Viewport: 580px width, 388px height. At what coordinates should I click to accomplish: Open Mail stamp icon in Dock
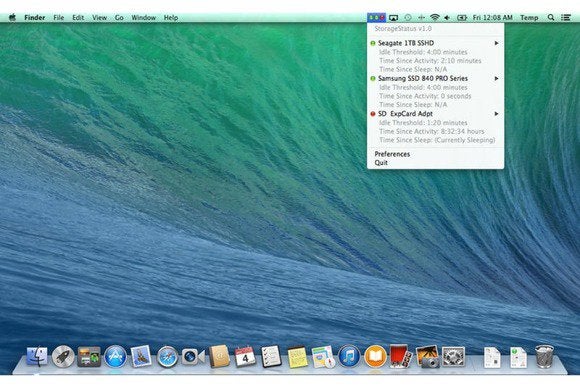tap(141, 357)
